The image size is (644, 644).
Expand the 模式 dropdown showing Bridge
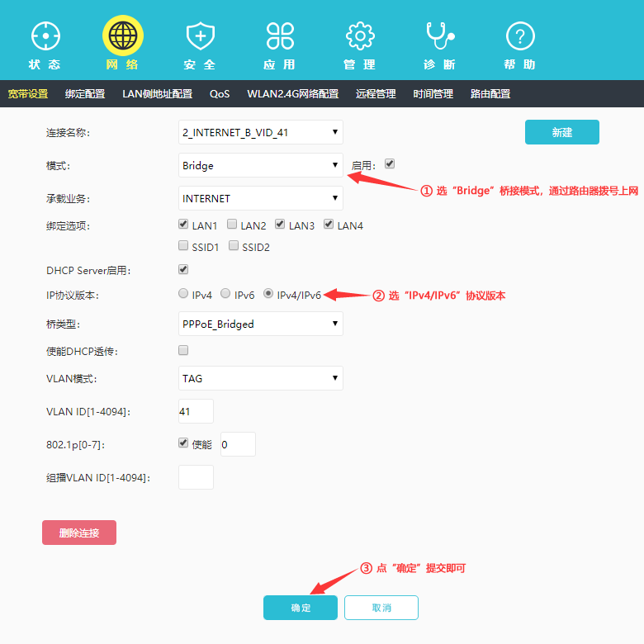pos(261,165)
